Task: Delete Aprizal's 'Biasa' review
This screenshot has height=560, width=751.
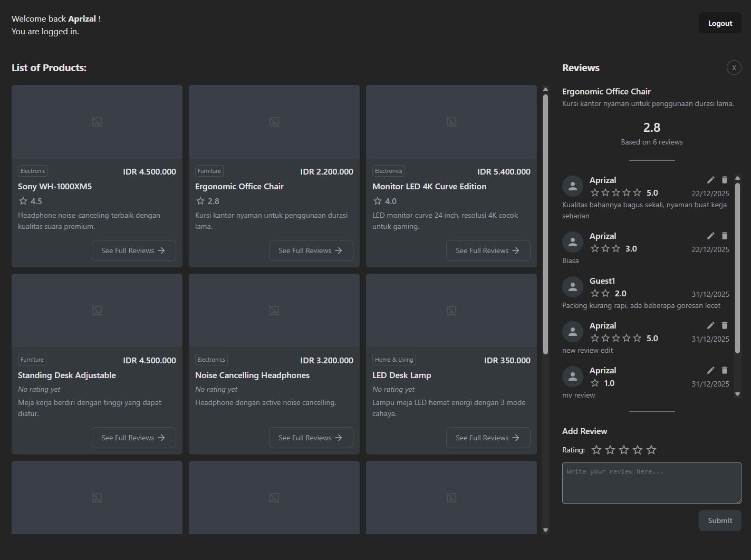Action: click(725, 236)
